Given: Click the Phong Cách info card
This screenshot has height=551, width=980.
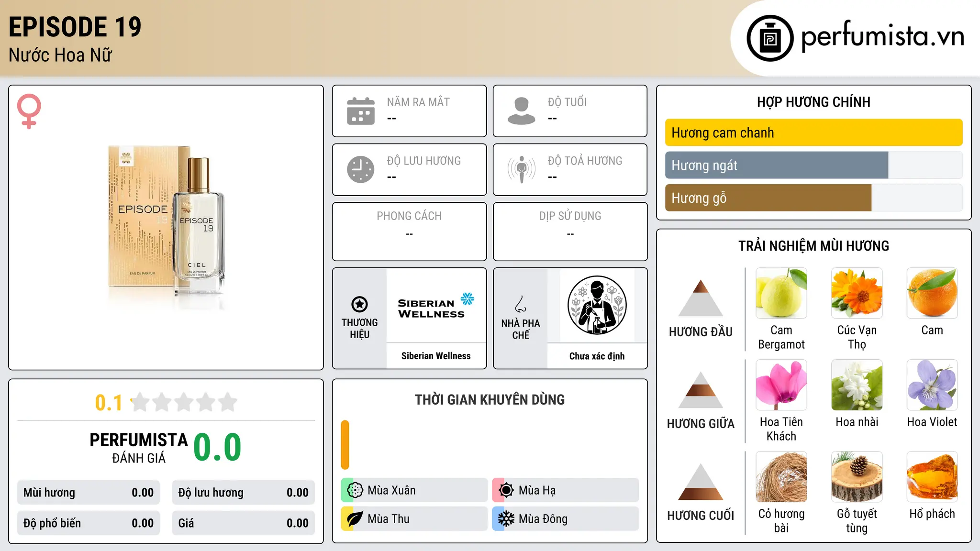Looking at the screenshot, I should [409, 231].
